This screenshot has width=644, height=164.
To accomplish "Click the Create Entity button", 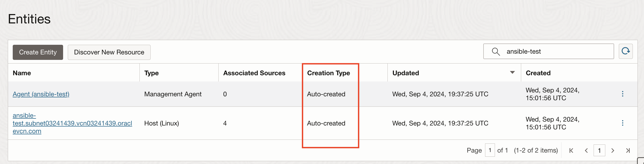I will click(x=38, y=52).
